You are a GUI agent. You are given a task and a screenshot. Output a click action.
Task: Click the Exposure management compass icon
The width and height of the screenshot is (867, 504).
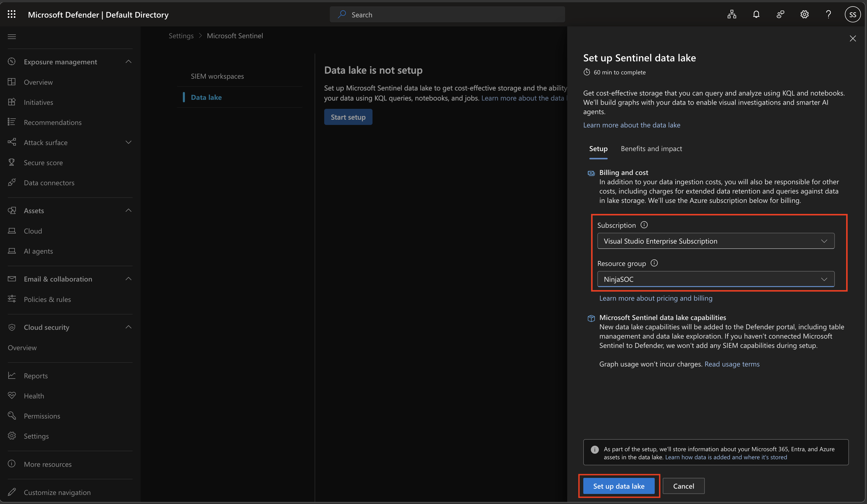[12, 62]
